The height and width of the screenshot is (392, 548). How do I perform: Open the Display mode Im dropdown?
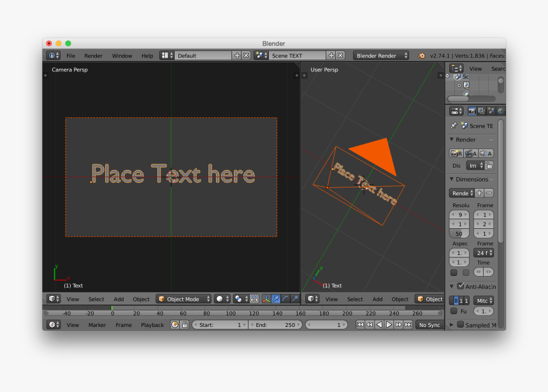[x=475, y=165]
